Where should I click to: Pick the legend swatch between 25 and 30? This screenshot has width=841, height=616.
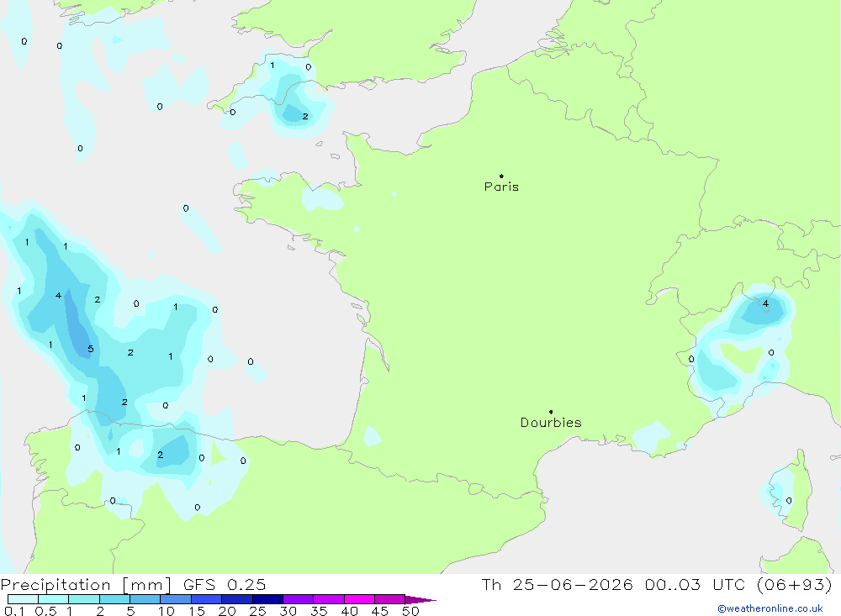pyautogui.click(x=267, y=599)
